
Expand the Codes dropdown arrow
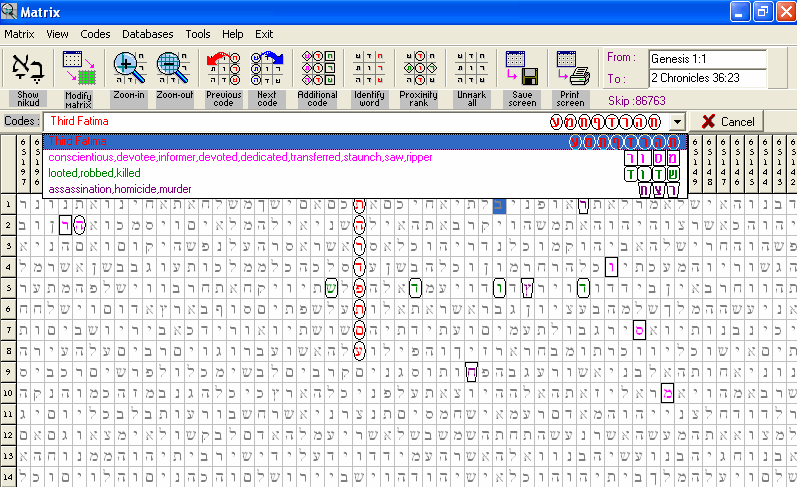678,121
